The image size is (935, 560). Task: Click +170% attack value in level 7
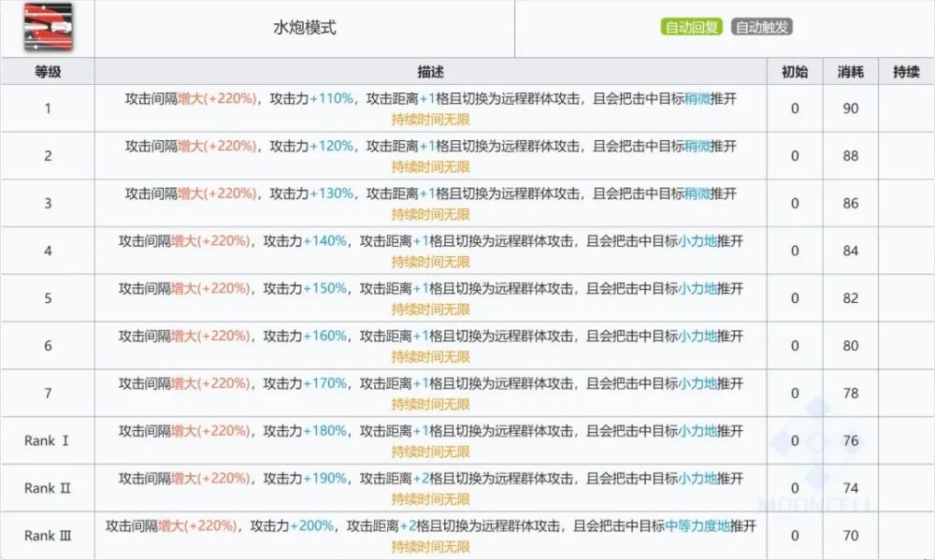pos(325,383)
